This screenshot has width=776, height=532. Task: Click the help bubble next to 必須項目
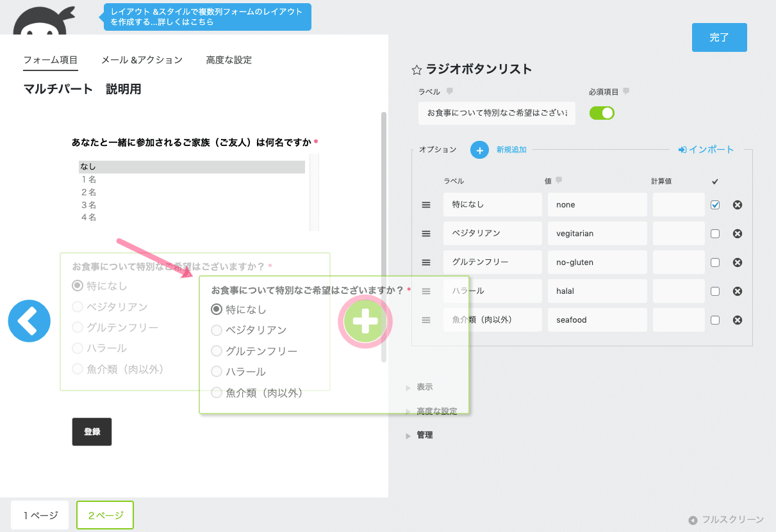pyautogui.click(x=626, y=92)
